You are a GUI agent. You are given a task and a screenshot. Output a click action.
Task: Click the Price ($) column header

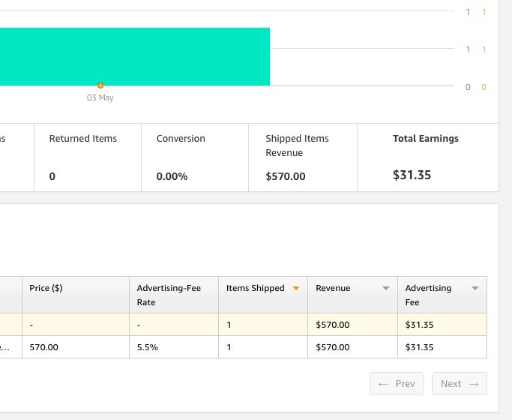(x=76, y=295)
